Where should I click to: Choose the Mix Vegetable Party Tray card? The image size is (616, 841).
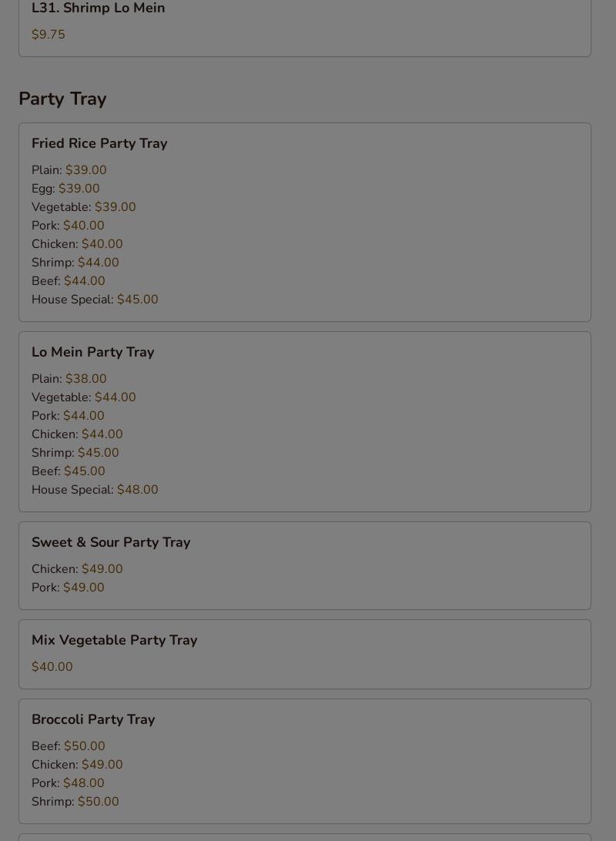click(114, 640)
